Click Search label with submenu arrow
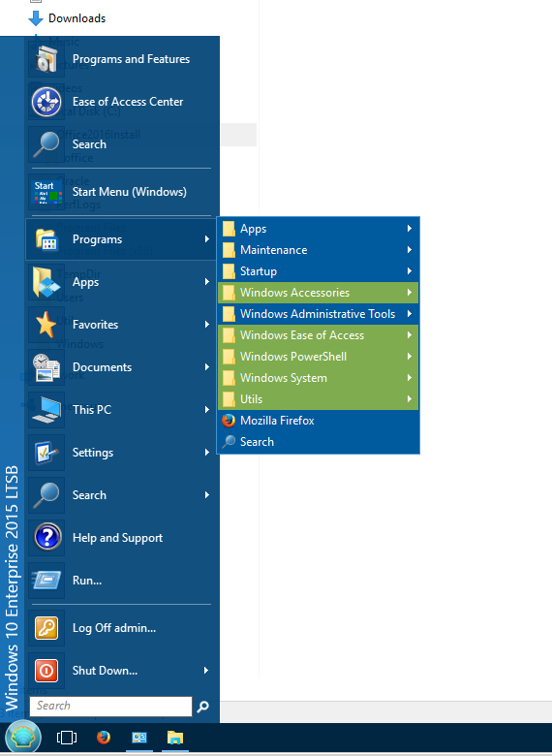Screen dimensions: 552x756 89,495
